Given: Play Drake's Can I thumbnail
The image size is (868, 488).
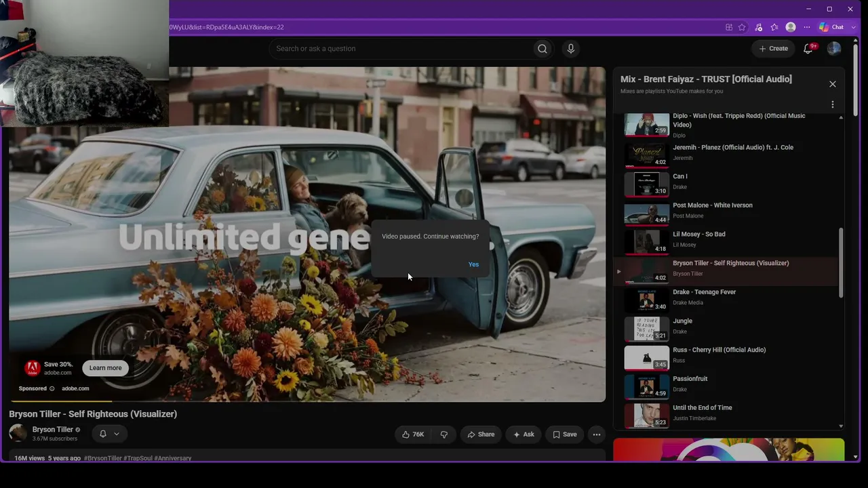Looking at the screenshot, I should tap(646, 184).
